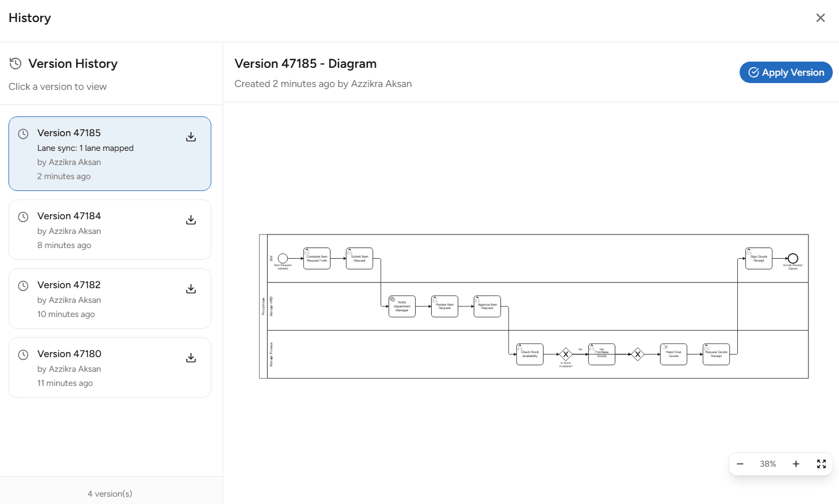Download Version 47184 using its download icon
The height and width of the screenshot is (504, 839).
tap(191, 220)
